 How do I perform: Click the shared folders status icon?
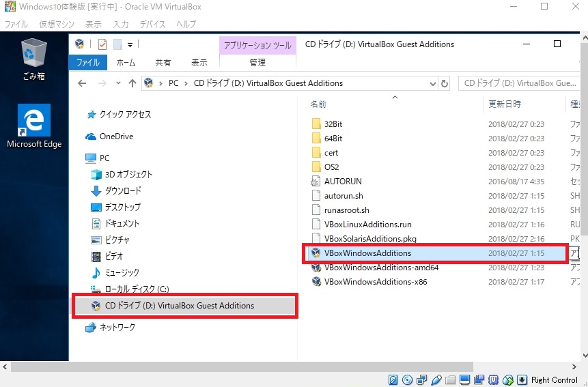[x=450, y=380]
